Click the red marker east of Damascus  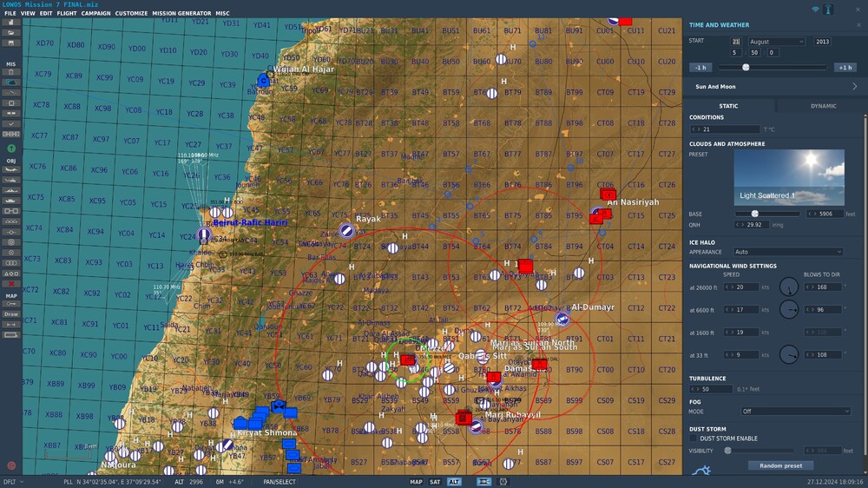539,364
